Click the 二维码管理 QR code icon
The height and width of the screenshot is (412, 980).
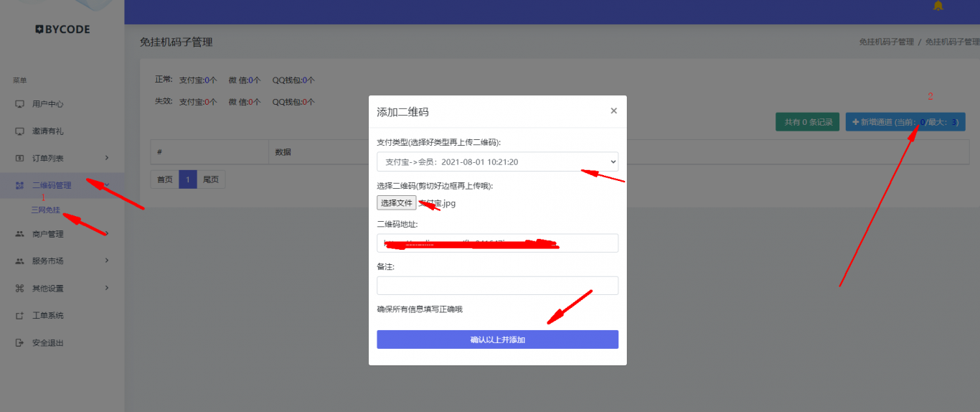19,185
